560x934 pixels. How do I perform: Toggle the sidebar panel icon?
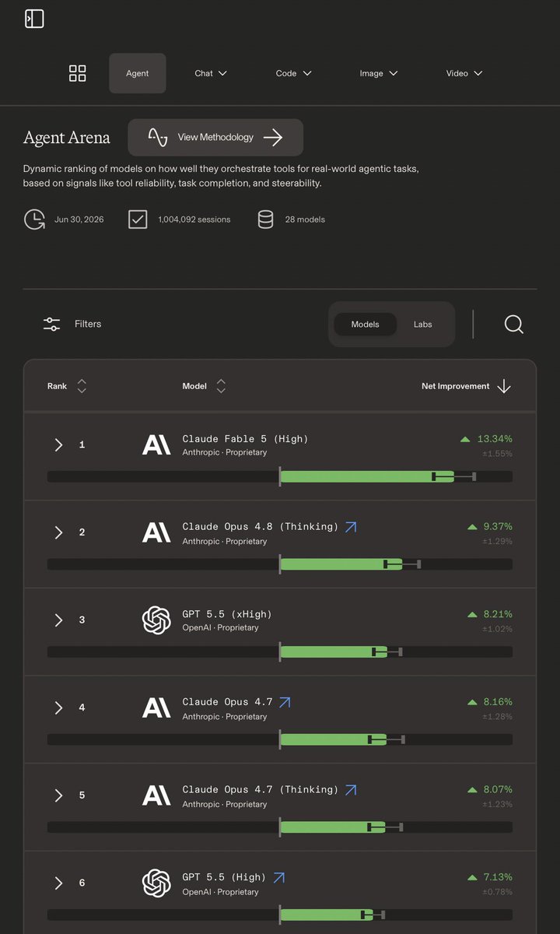click(x=34, y=19)
